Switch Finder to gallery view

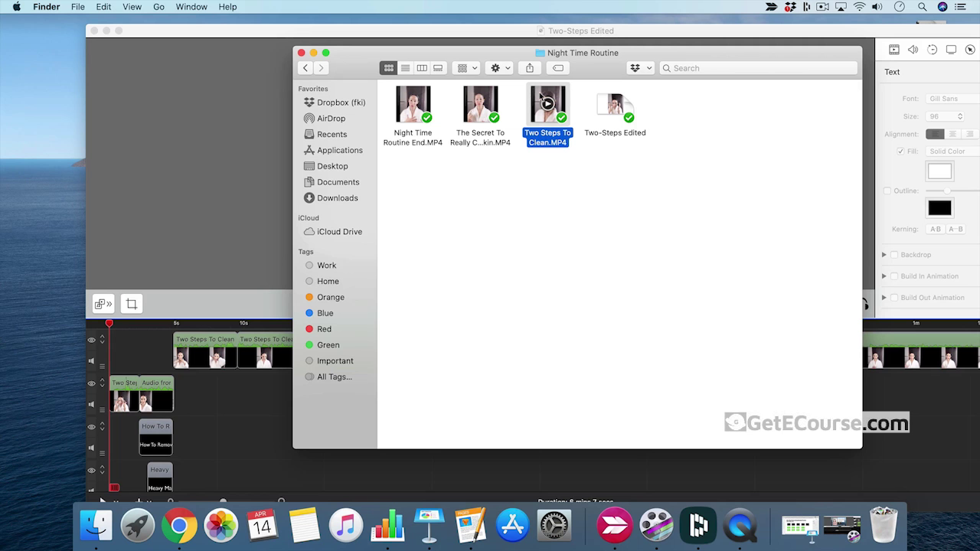coord(438,68)
